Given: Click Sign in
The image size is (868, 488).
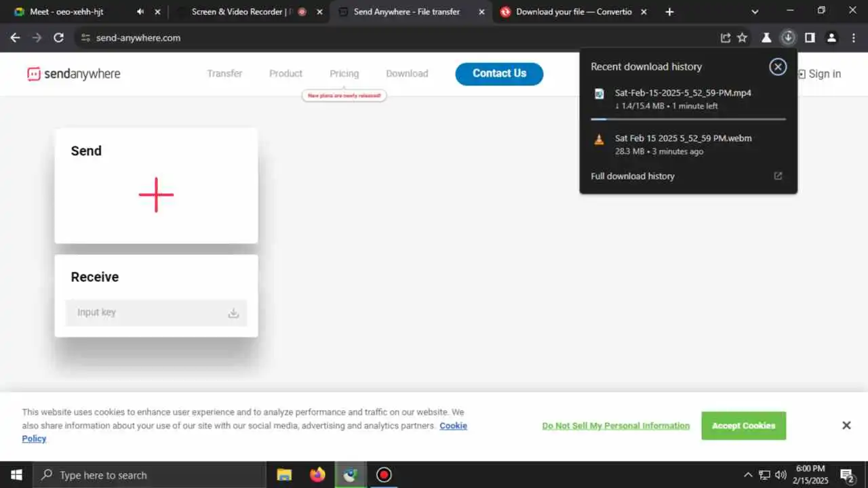Looking at the screenshot, I should click(x=819, y=74).
